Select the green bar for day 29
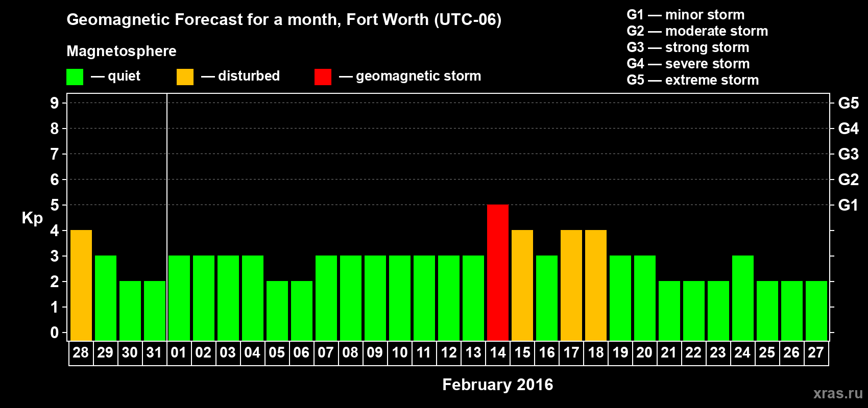The image size is (868, 408). coord(106,298)
